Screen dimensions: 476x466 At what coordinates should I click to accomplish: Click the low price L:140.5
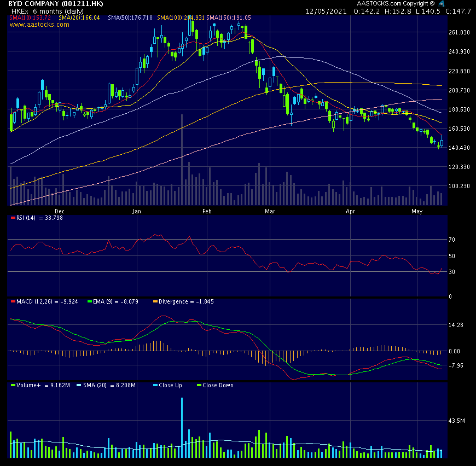coord(428,11)
